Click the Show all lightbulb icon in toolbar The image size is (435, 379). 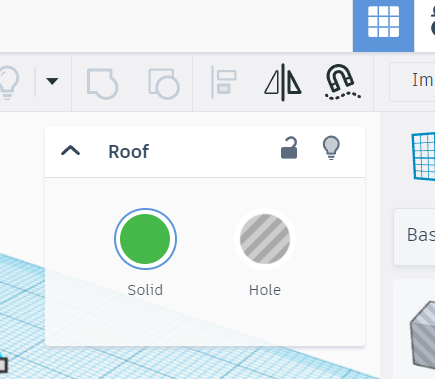(x=8, y=82)
